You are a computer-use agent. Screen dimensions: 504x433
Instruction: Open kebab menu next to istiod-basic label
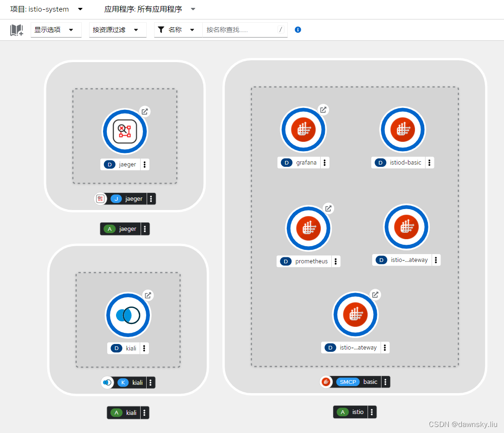coord(429,162)
